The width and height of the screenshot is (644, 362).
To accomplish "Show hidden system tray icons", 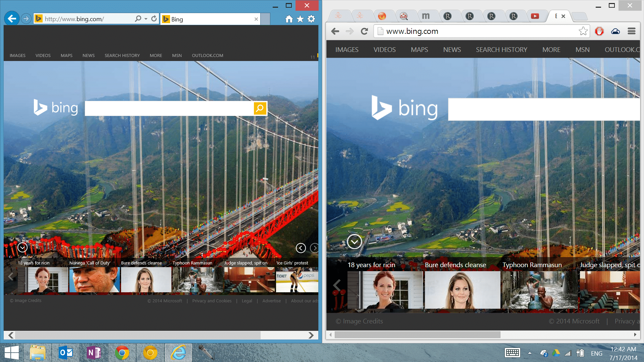I will coord(530,353).
